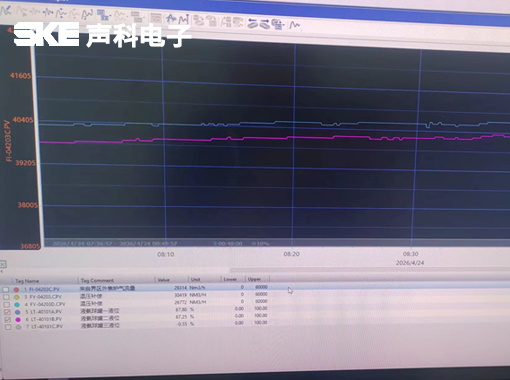Click the 39205 Y-axis label
Screen dimensions: 510x380
pos(26,163)
